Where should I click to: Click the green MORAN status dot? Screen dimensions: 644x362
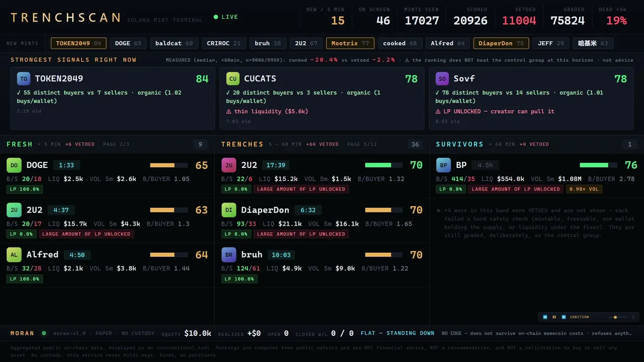pos(44,333)
